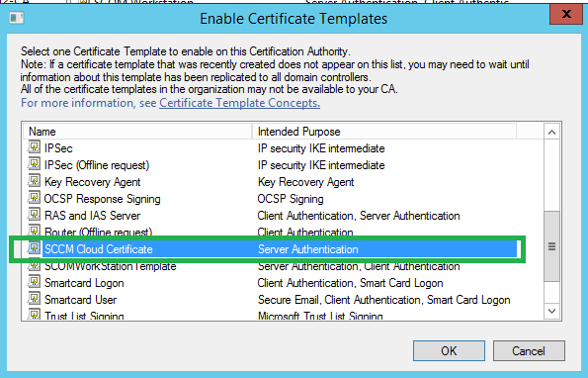Sort list by the Name column header
The width and height of the screenshot is (588, 378).
tap(137, 132)
